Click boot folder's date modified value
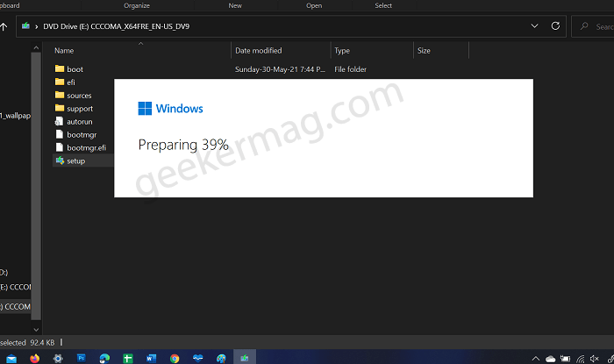Screen dimensions: 614x364 280,69
